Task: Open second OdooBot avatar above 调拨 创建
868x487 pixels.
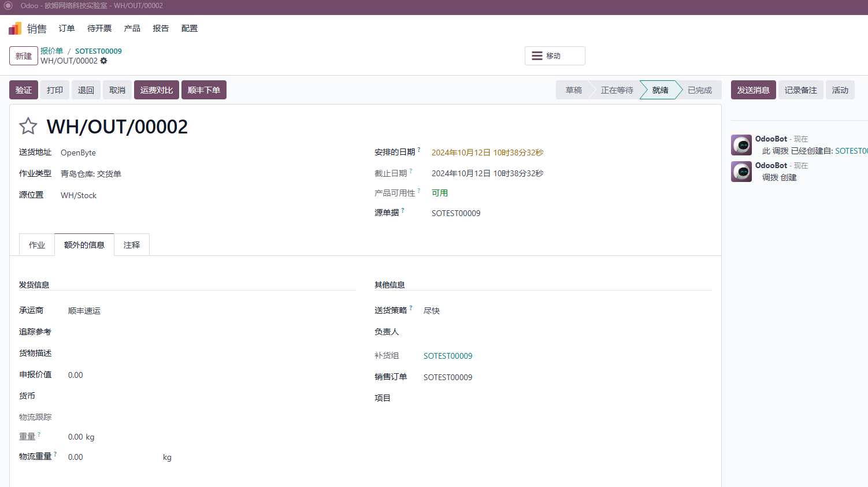Action: coord(741,172)
